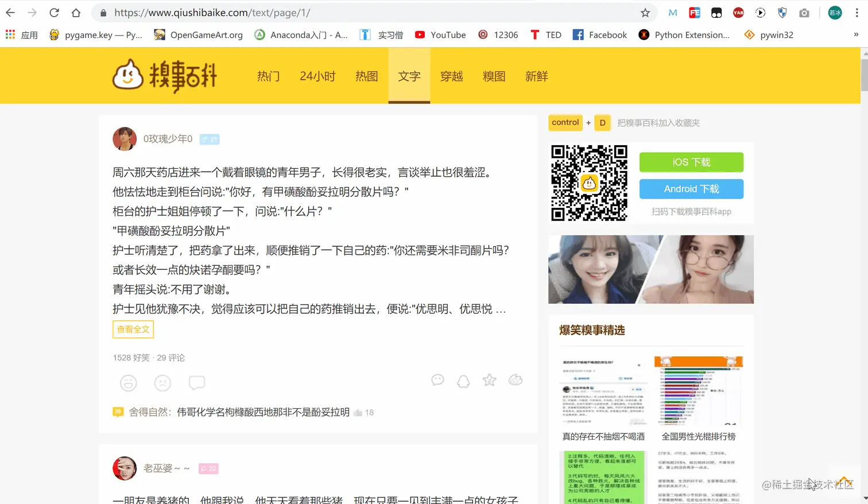Click the laughing face 'funny' vote icon
The width and height of the screenshot is (868, 504).
128,383
